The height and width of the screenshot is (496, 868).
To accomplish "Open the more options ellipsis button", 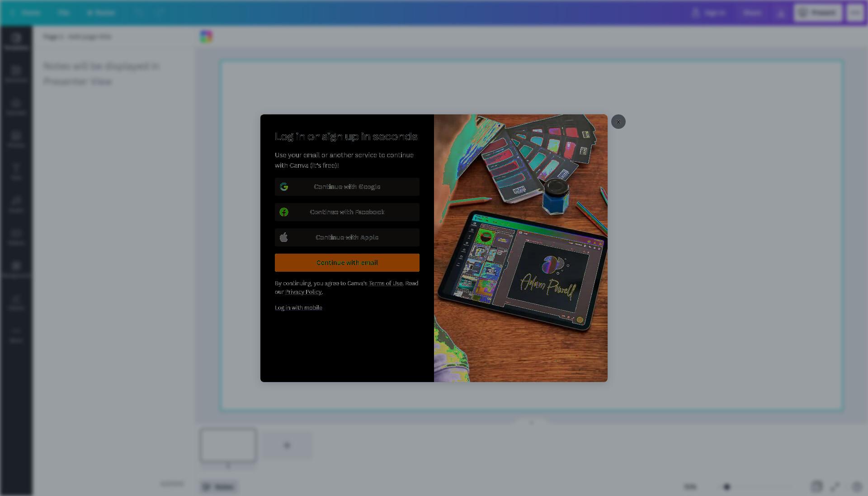I will point(855,13).
